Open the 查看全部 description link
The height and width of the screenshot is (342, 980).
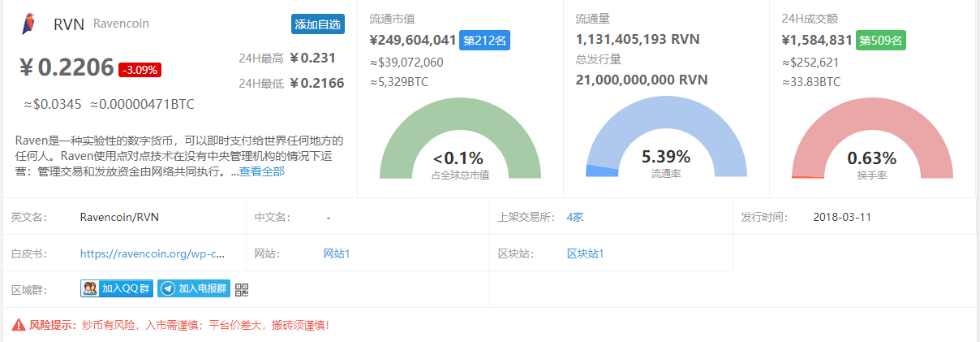261,171
